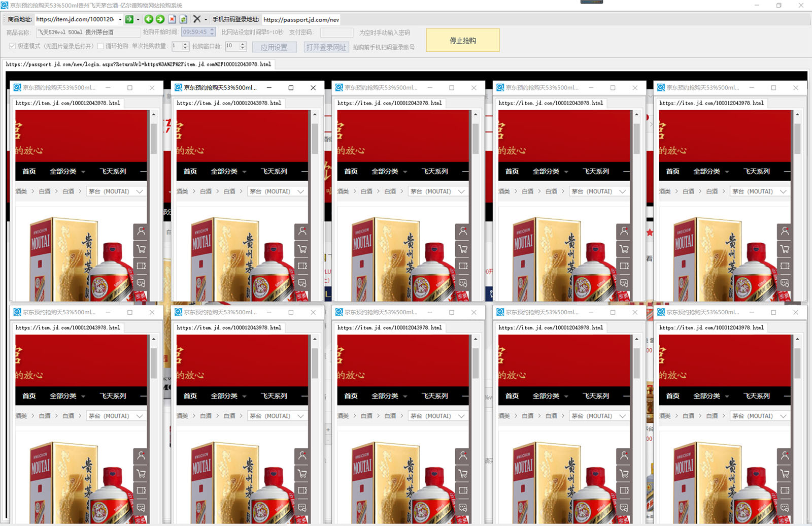Screen dimensions: 812x526
Task: Click the green forward navigation arrow
Action: point(160,19)
